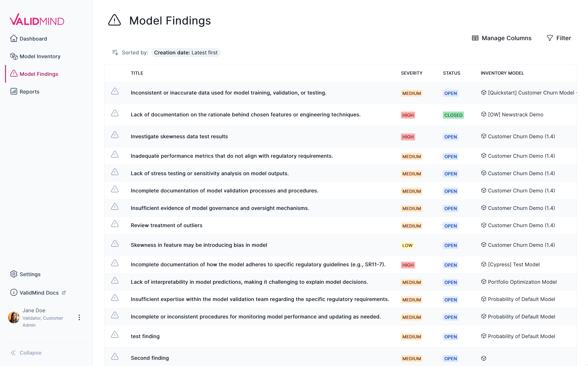The image size is (588, 366).
Task: Click the Model Inventory cubes icon
Action: [14, 56]
